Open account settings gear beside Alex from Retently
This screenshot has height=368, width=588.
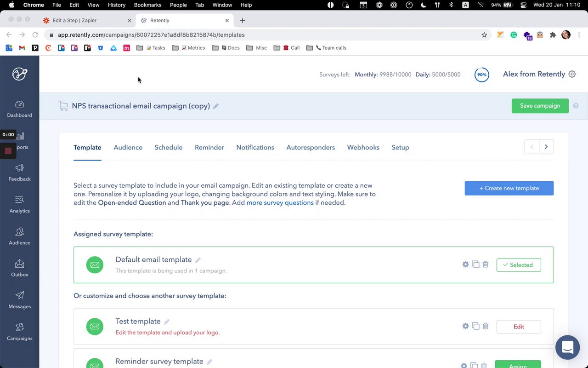pyautogui.click(x=572, y=74)
